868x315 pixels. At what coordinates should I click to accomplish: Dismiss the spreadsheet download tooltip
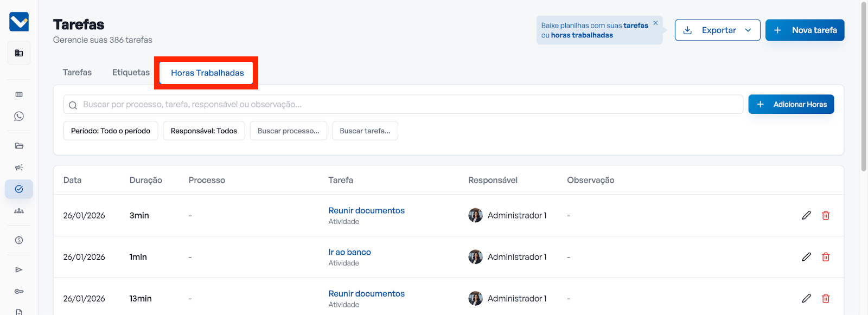(x=655, y=23)
